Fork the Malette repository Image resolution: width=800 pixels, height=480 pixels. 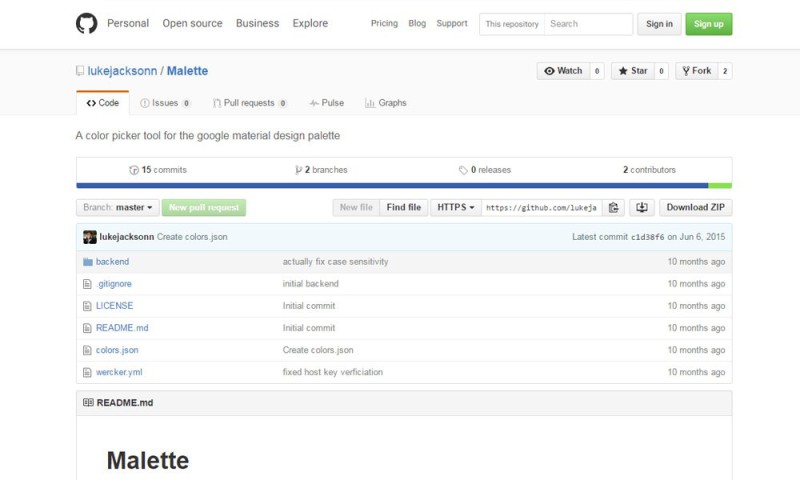click(696, 71)
